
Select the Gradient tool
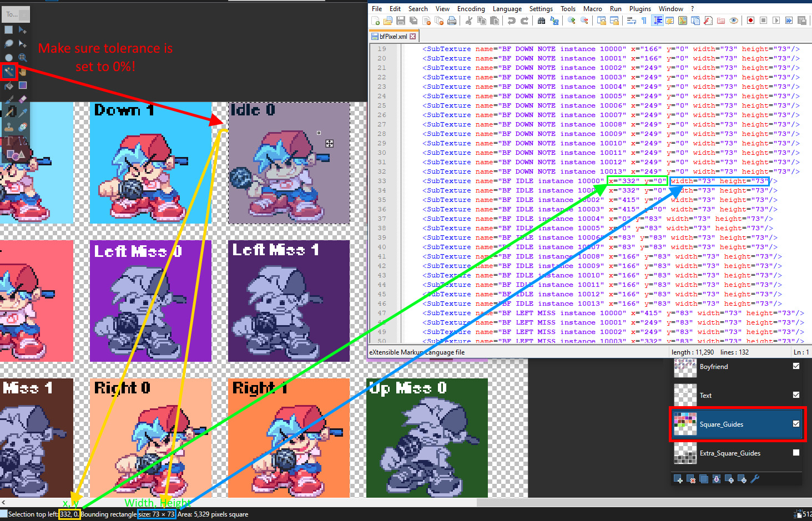(x=23, y=85)
